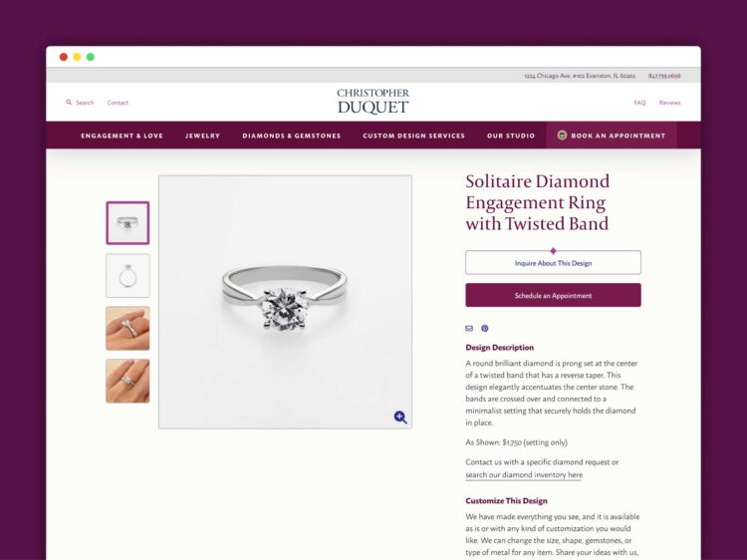
Task: Open the Jewelry menu
Action: [x=202, y=136]
